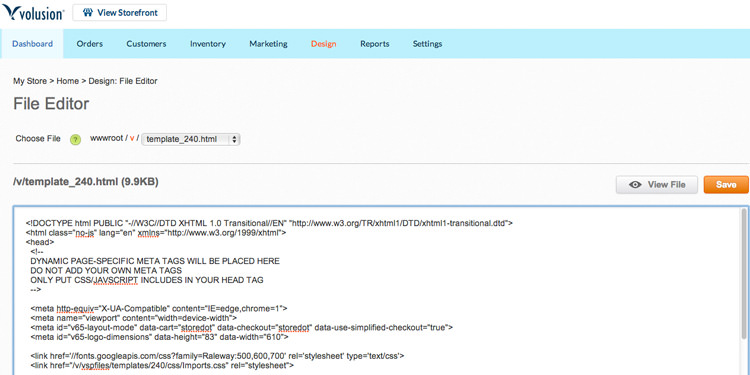The width and height of the screenshot is (750, 375).
Task: Click the v65-layout-mode meta line
Action: 242,327
